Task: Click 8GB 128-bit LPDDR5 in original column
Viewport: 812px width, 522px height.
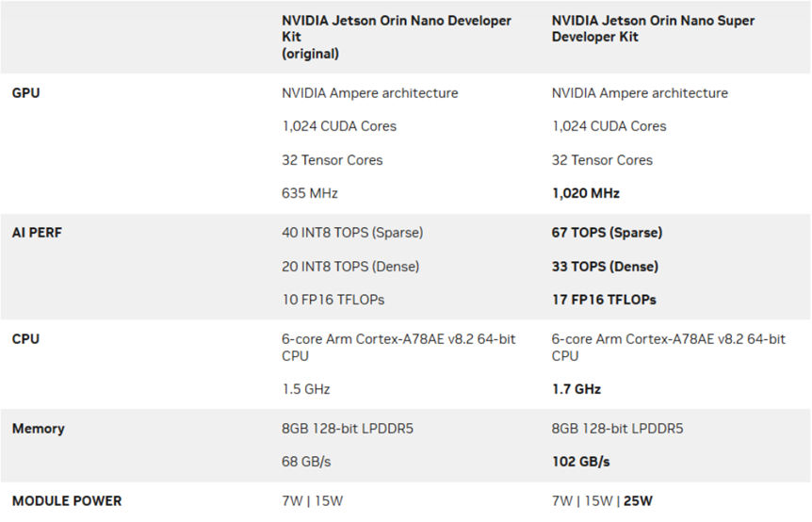Action: [x=348, y=429]
